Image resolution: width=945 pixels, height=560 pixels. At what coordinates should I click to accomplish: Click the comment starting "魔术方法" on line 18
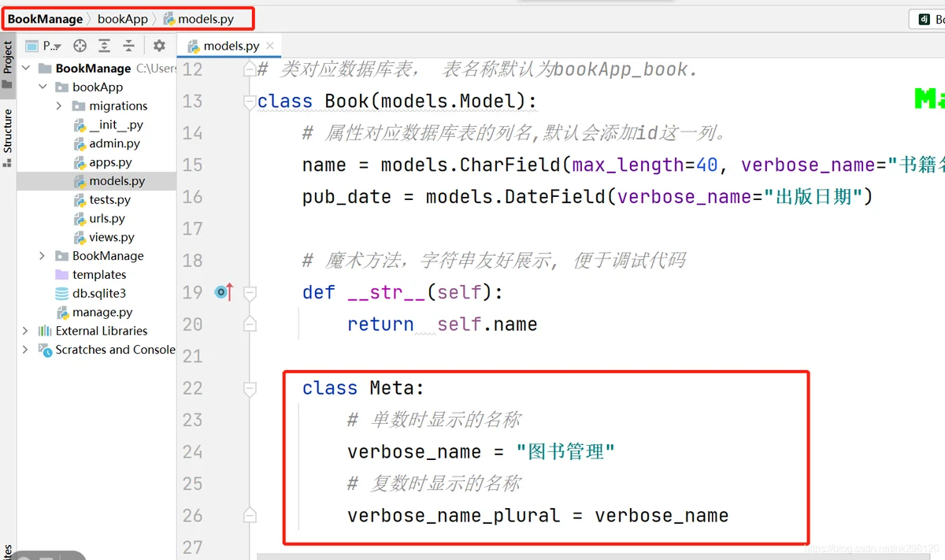click(494, 261)
